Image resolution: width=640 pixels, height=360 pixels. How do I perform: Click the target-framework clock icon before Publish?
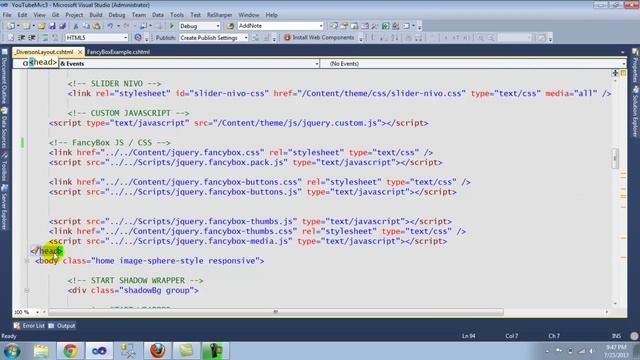(x=138, y=38)
